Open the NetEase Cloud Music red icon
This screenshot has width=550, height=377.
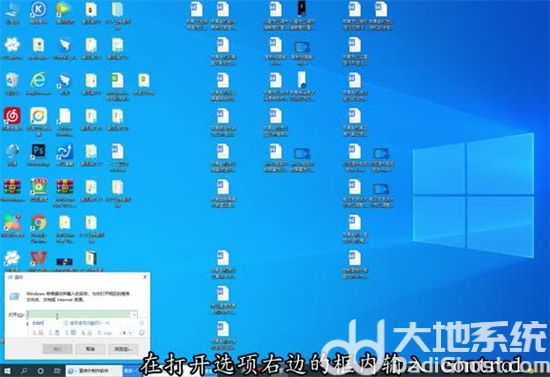tap(12, 119)
